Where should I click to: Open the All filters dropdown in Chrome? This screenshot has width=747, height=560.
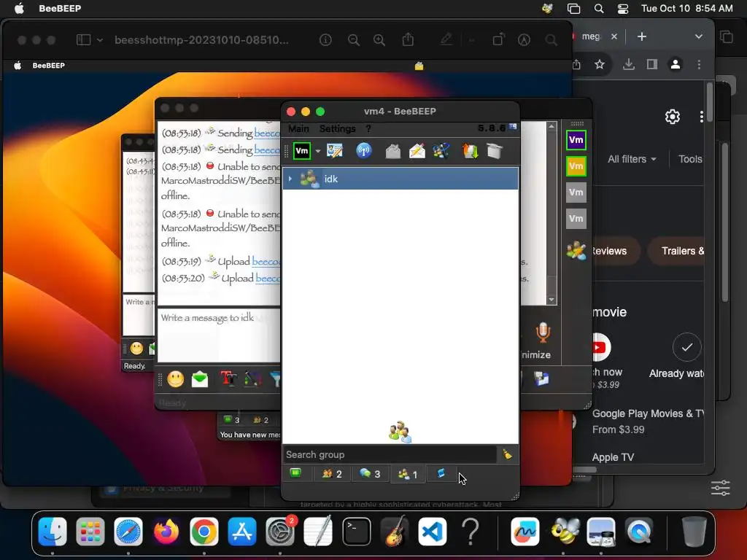click(632, 159)
